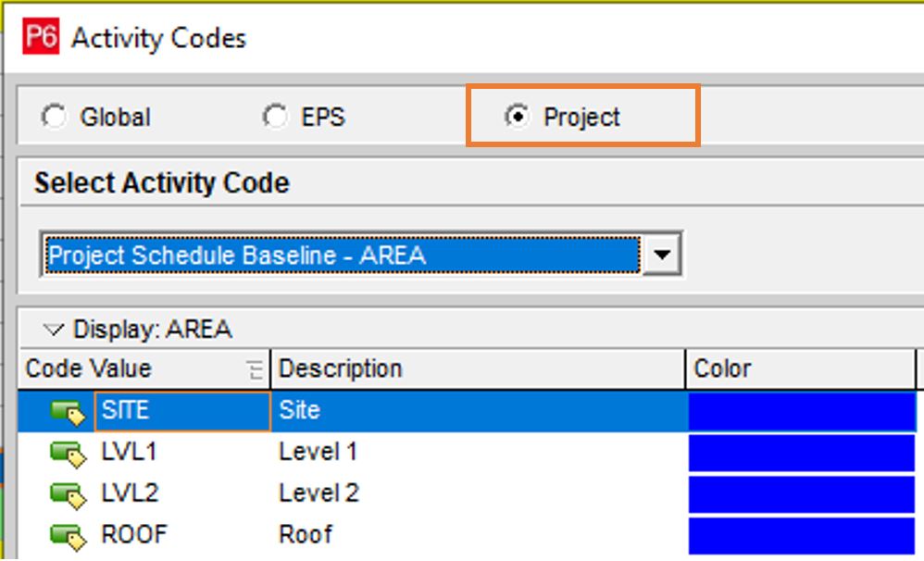Click the tag icon next to LVL1

[69, 451]
